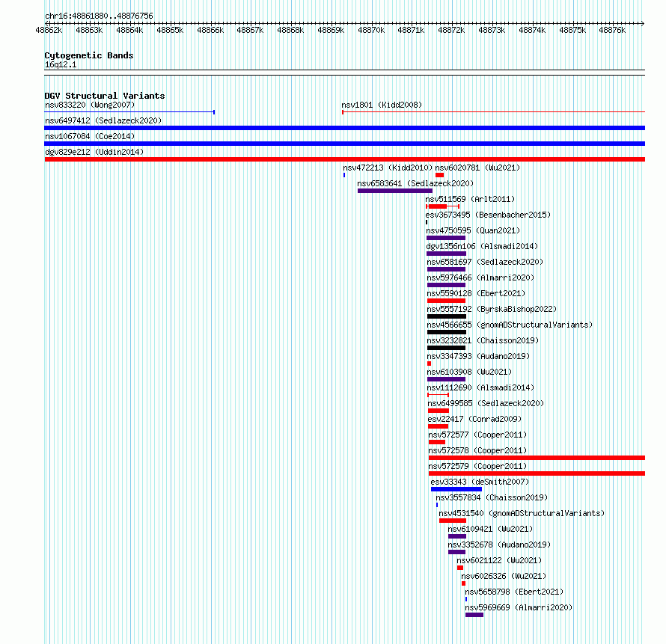Click the nsv1112690 (Alsmadi2014) label
The image size is (666, 644).
pyautogui.click(x=481, y=387)
